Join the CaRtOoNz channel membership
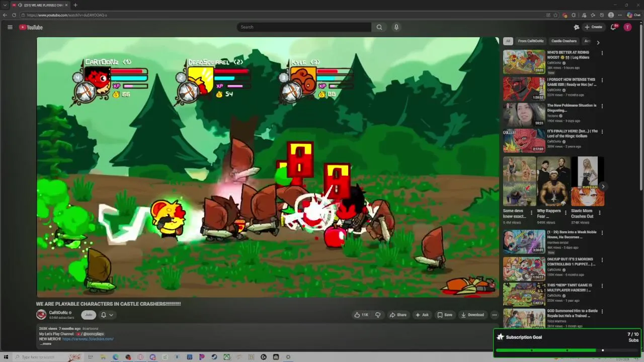 pos(89,315)
